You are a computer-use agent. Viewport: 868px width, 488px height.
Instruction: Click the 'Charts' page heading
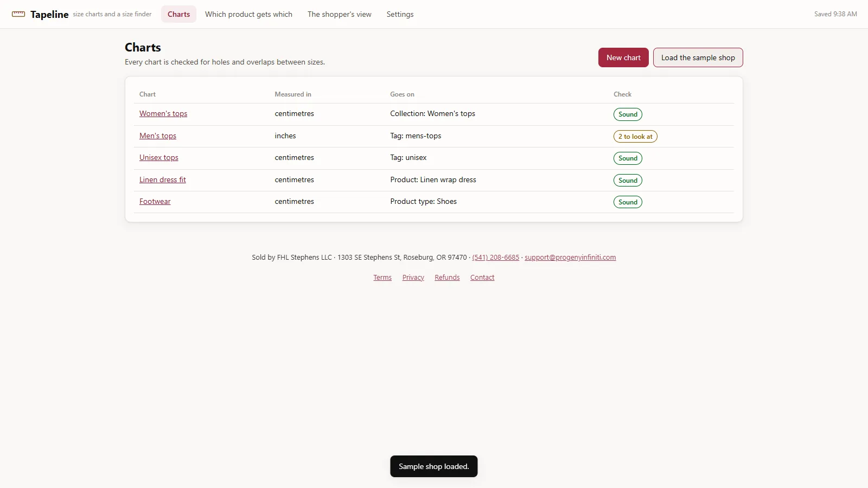[x=143, y=47]
